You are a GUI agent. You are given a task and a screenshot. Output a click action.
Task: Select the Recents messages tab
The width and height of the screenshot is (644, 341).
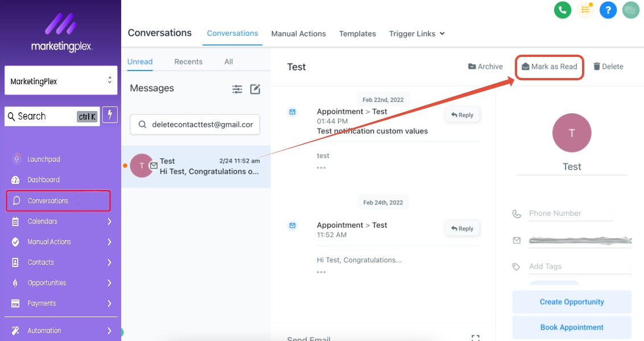(x=188, y=61)
